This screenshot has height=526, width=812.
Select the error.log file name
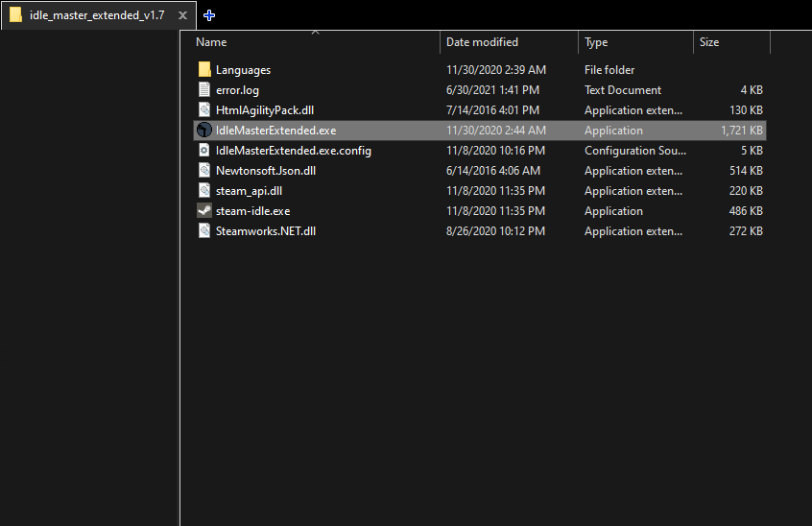coord(237,90)
